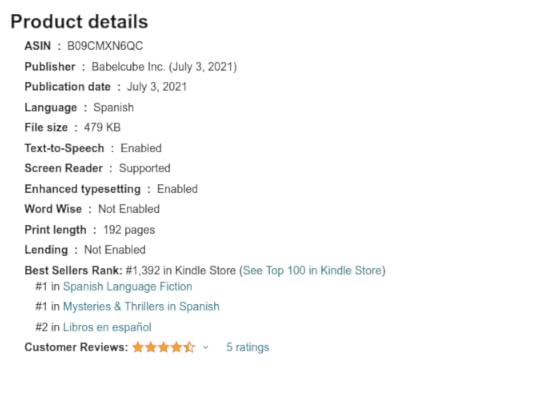Screen dimensions: 540x398
Task: Click the orange star rating icons
Action: (x=164, y=347)
